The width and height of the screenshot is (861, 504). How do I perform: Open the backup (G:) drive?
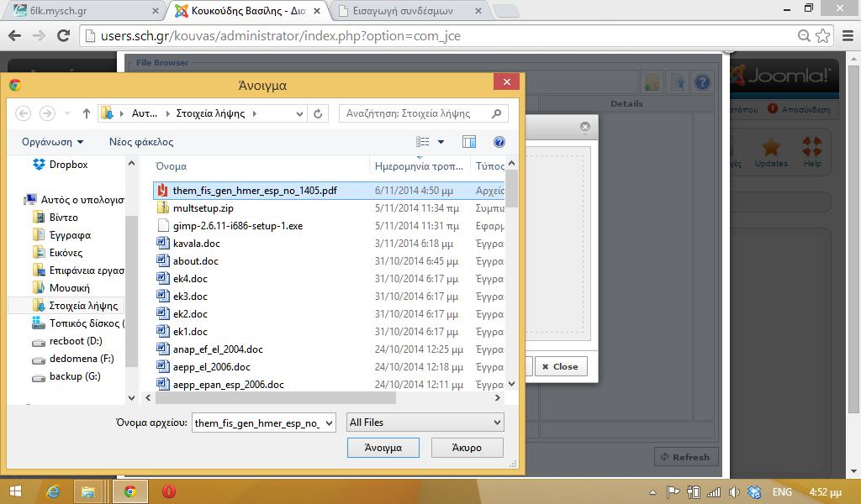(x=66, y=376)
